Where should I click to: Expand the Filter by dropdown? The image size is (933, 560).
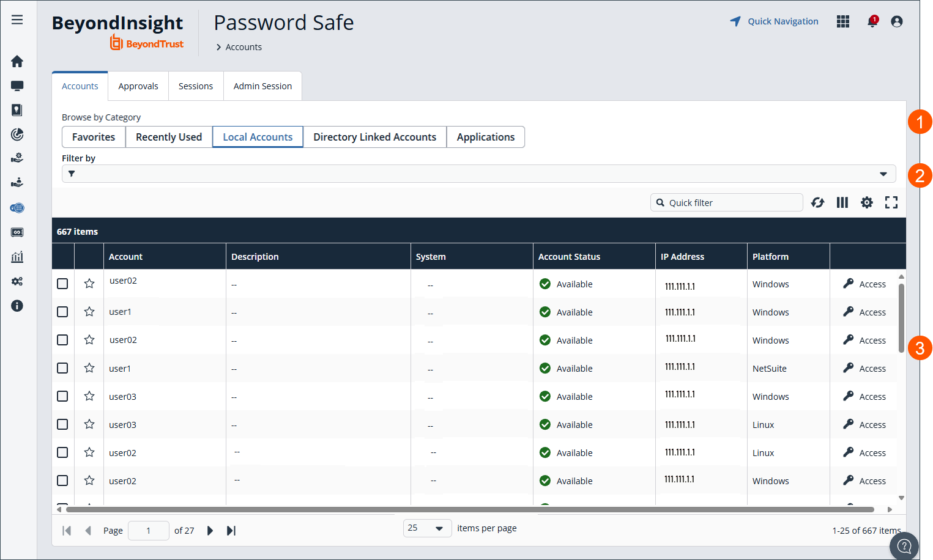coord(883,174)
